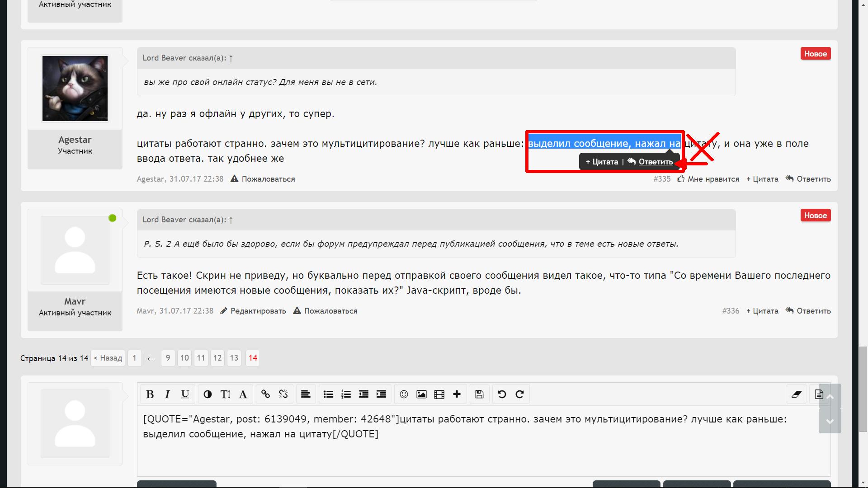Open the font size dropdown
The height and width of the screenshot is (488, 868).
(x=225, y=394)
